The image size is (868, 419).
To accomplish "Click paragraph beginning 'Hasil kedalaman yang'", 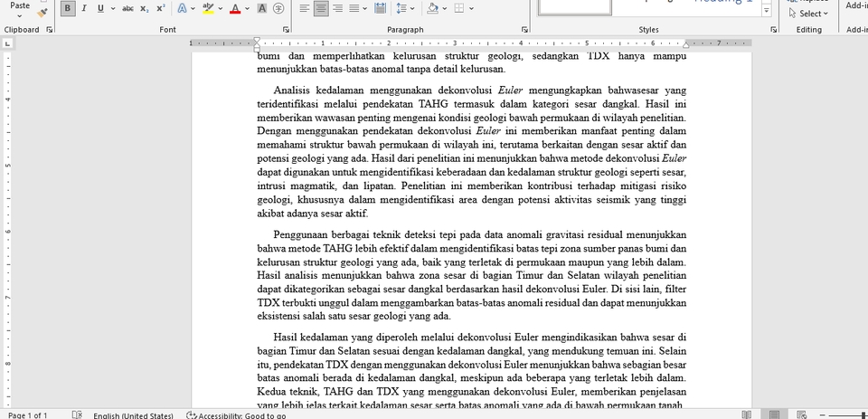I will tap(472, 371).
